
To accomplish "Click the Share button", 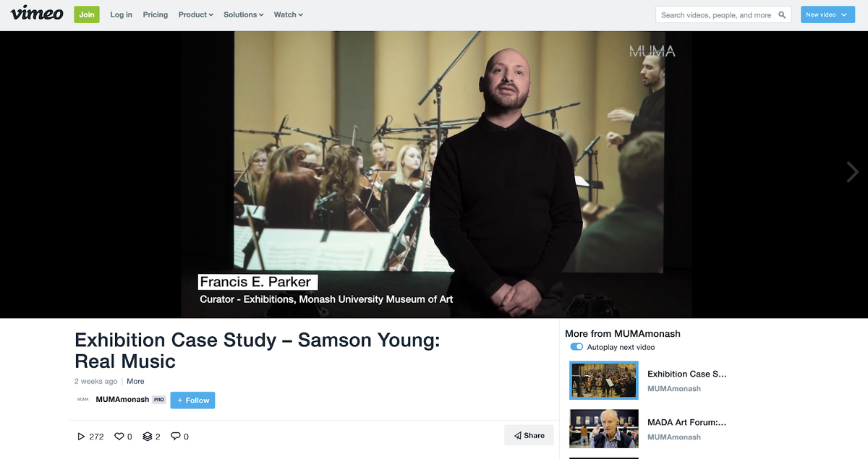I will tap(529, 435).
